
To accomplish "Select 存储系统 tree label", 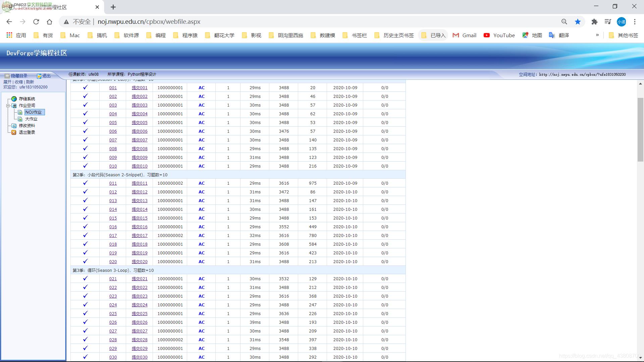I will point(27,99).
